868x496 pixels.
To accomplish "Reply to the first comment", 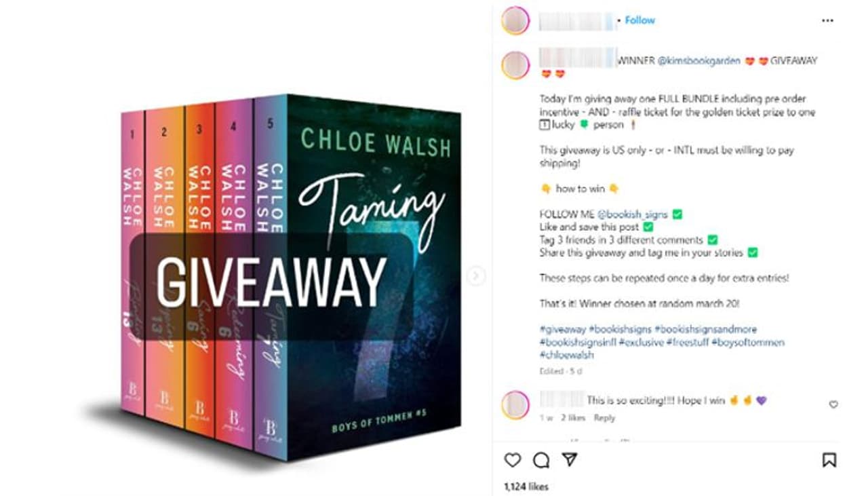I will coord(604,418).
